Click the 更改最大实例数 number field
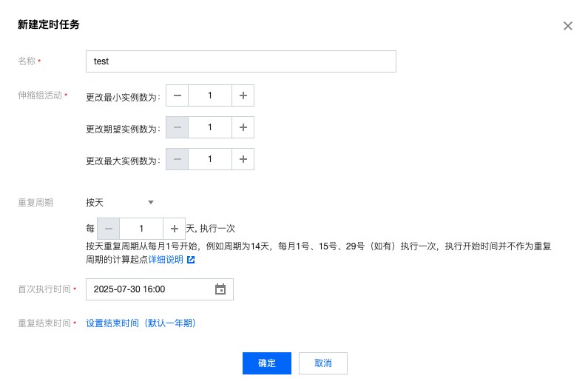Image resolution: width=588 pixels, height=390 pixels. click(x=210, y=159)
